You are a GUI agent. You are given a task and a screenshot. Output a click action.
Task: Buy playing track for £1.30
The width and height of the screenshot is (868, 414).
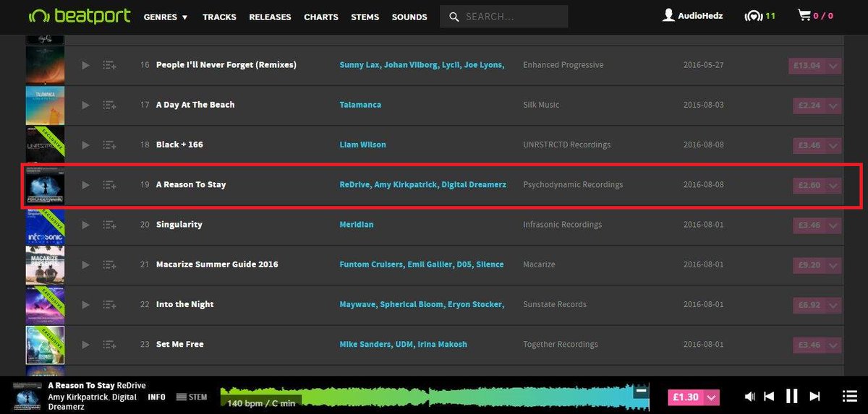[686, 397]
